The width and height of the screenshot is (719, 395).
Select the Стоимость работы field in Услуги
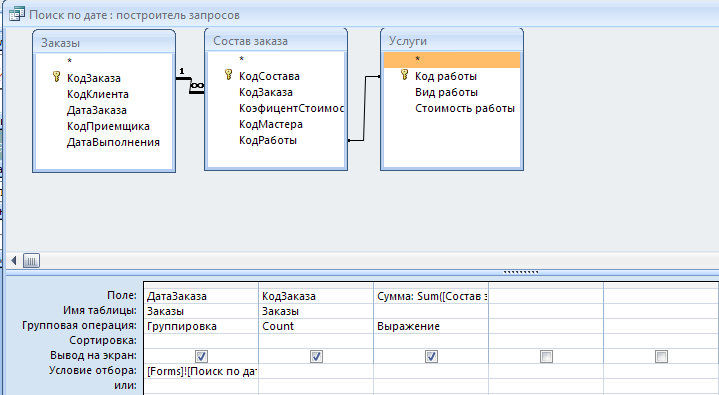click(x=465, y=108)
